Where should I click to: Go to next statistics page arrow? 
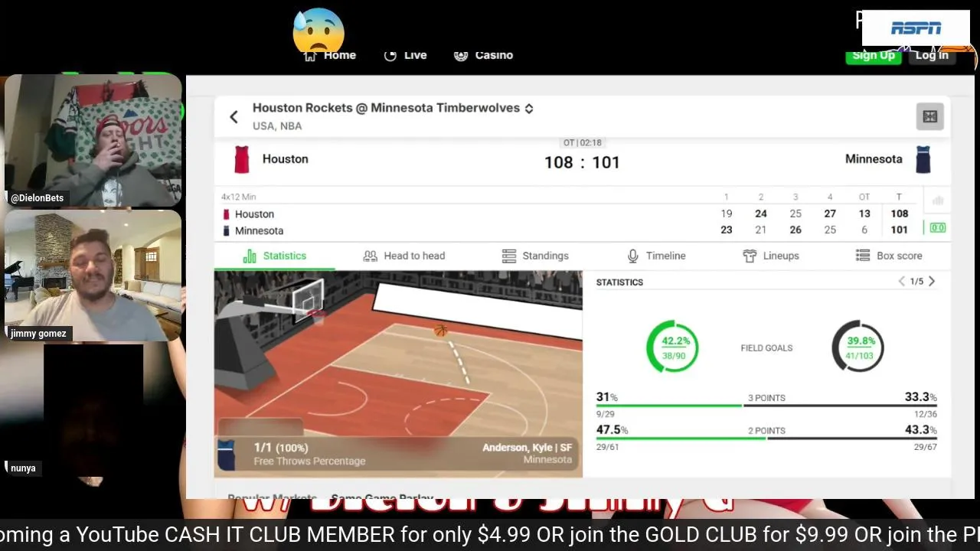(x=932, y=282)
